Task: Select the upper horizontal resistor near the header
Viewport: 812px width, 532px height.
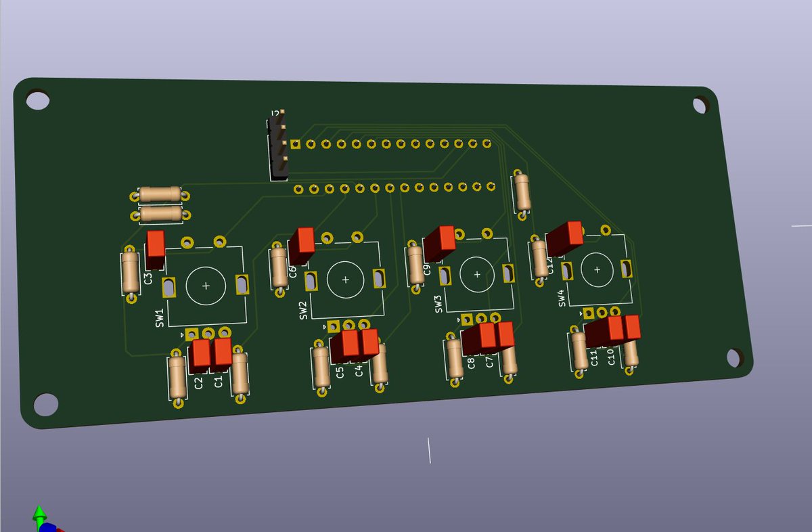Action: pyautogui.click(x=159, y=194)
